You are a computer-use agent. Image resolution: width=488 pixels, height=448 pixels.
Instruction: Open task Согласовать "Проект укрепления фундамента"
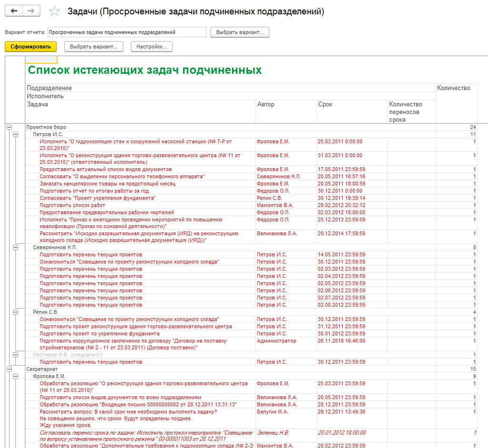tap(98, 198)
